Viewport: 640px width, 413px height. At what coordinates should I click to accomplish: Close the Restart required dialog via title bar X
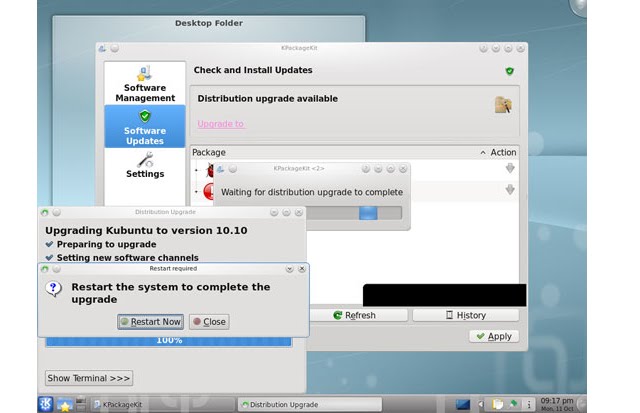click(302, 269)
